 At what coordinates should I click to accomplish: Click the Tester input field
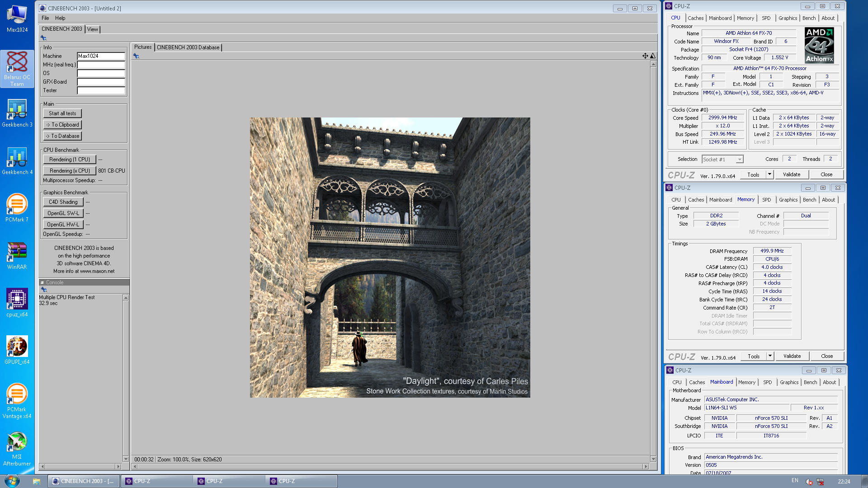click(x=101, y=90)
